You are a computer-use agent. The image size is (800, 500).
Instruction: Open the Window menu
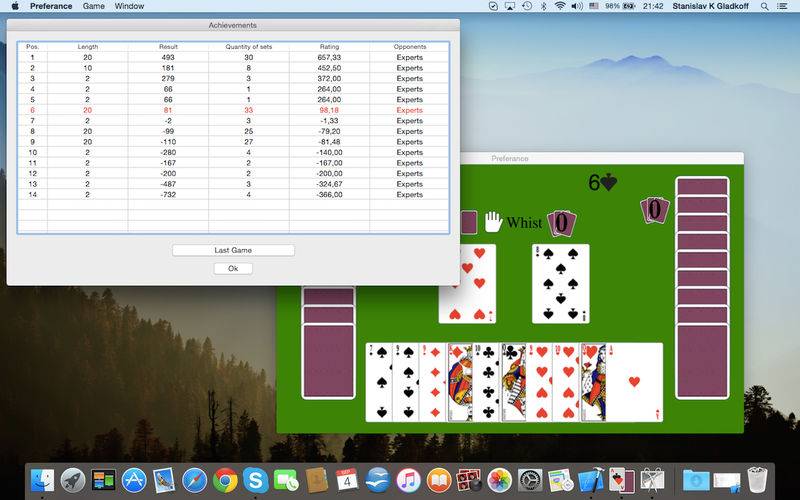click(x=129, y=6)
